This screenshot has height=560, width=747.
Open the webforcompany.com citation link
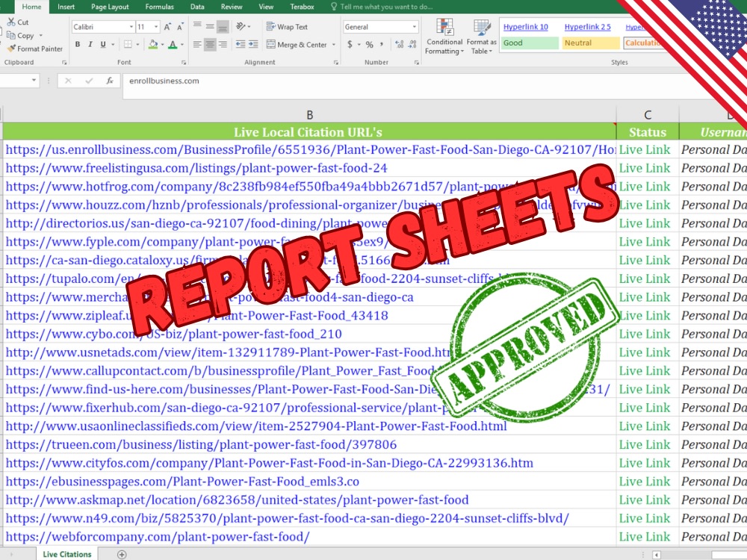pyautogui.click(x=157, y=537)
